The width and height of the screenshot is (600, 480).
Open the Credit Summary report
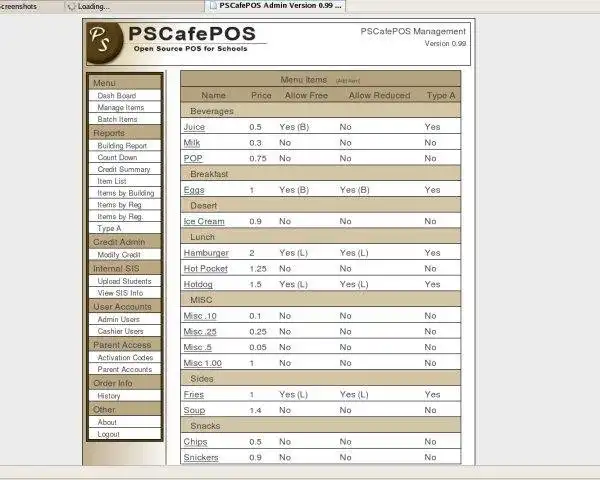[x=125, y=169]
